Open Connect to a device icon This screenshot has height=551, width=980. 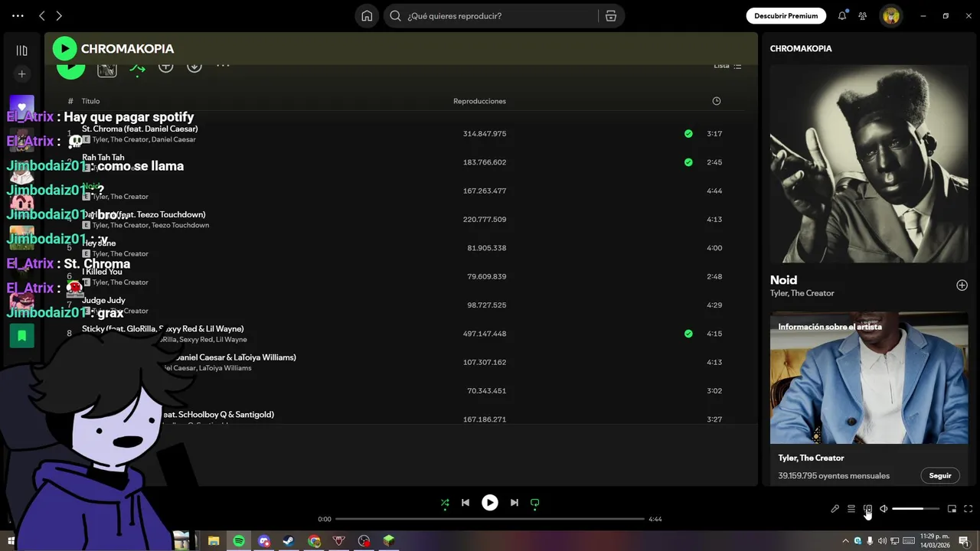(x=867, y=509)
